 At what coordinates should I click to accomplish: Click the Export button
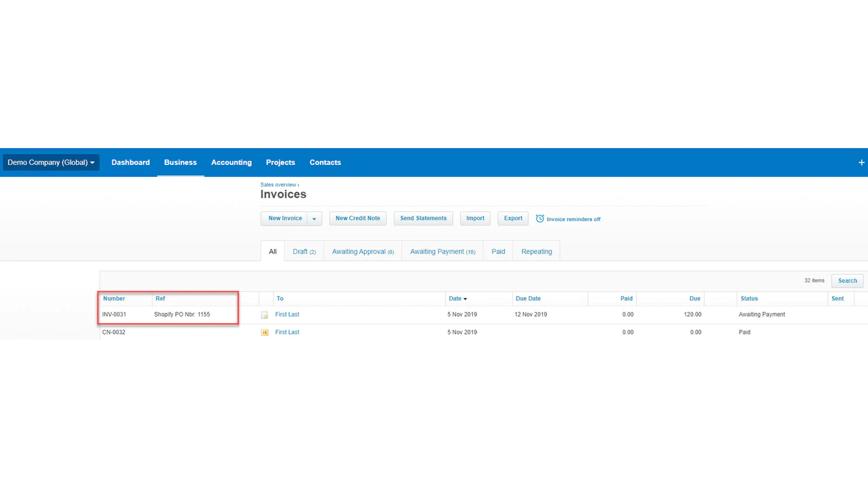click(x=512, y=218)
